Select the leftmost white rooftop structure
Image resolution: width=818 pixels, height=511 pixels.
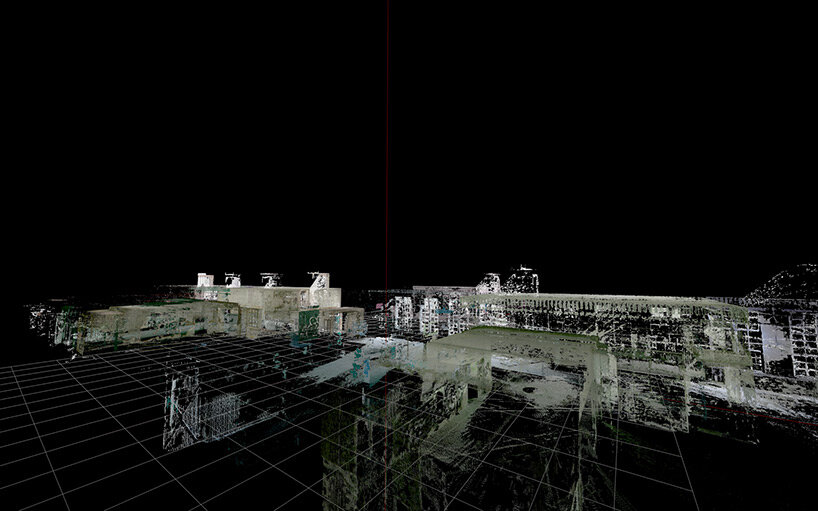pos(205,280)
